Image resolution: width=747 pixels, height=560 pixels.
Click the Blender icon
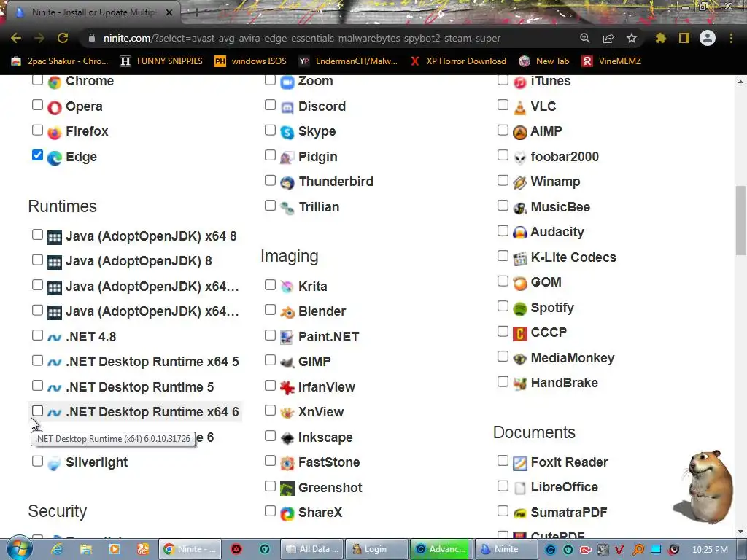click(287, 312)
